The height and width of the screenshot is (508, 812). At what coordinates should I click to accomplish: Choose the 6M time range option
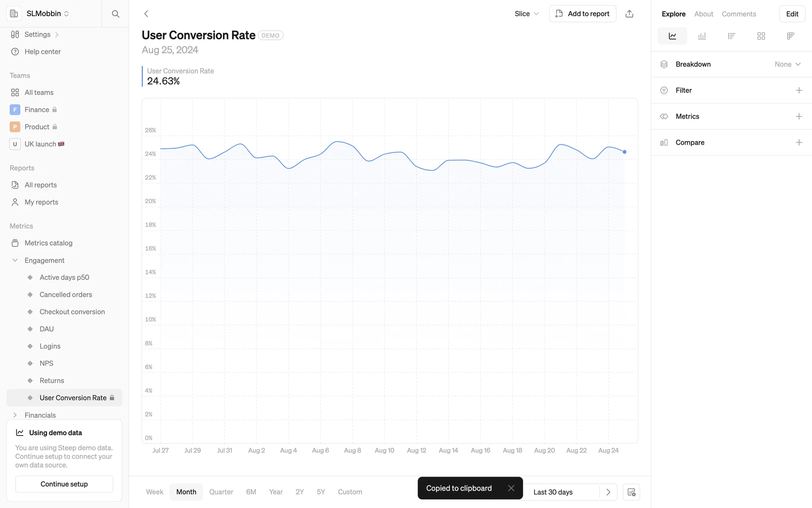[251, 492]
